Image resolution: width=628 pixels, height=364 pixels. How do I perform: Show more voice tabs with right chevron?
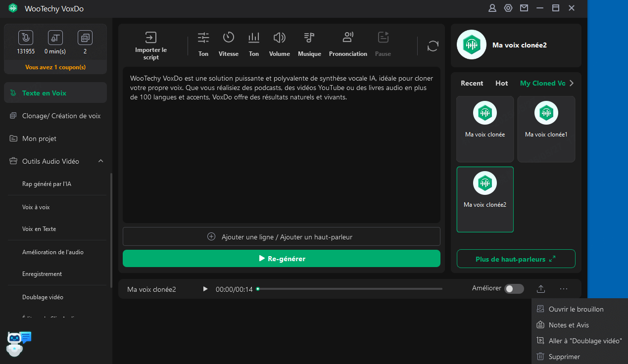[x=572, y=83]
